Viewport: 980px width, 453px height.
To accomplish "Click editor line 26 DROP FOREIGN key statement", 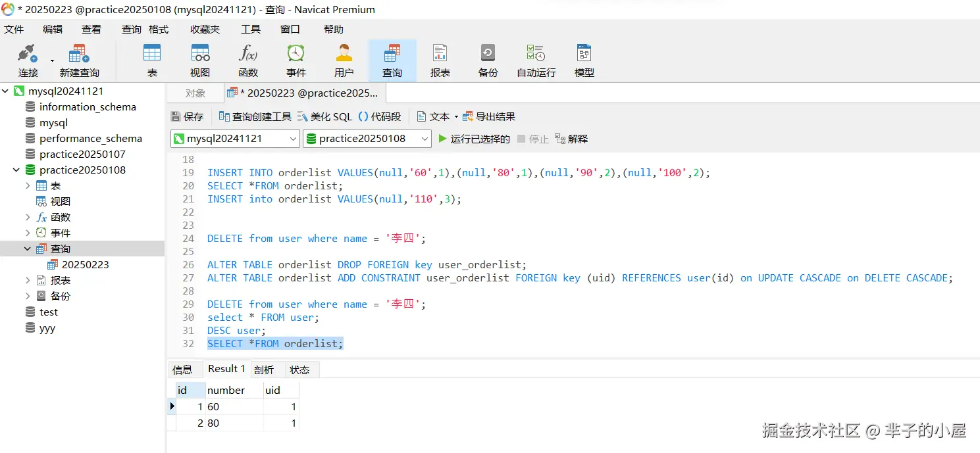I will click(367, 265).
